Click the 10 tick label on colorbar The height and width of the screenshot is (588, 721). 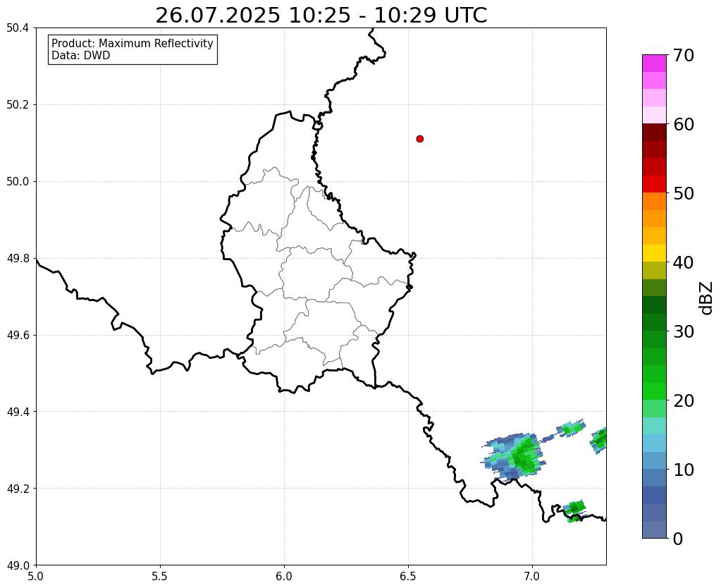[684, 470]
